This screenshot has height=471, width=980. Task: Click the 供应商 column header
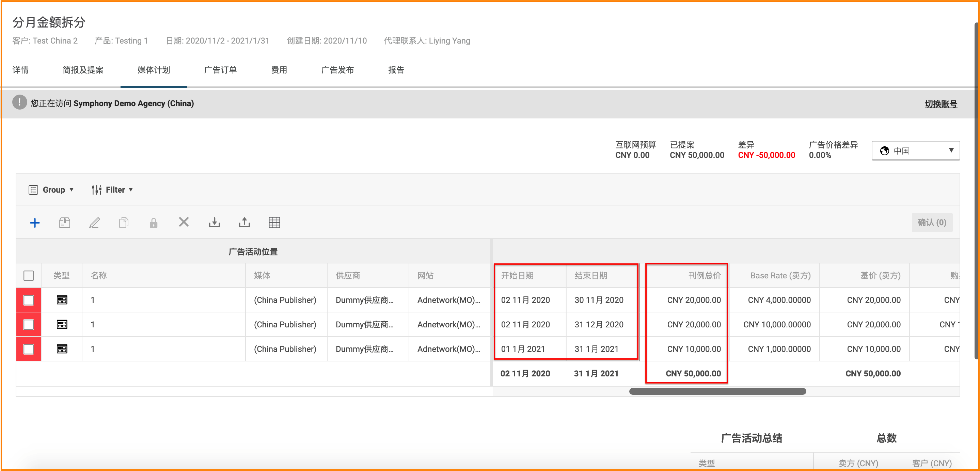(x=368, y=276)
